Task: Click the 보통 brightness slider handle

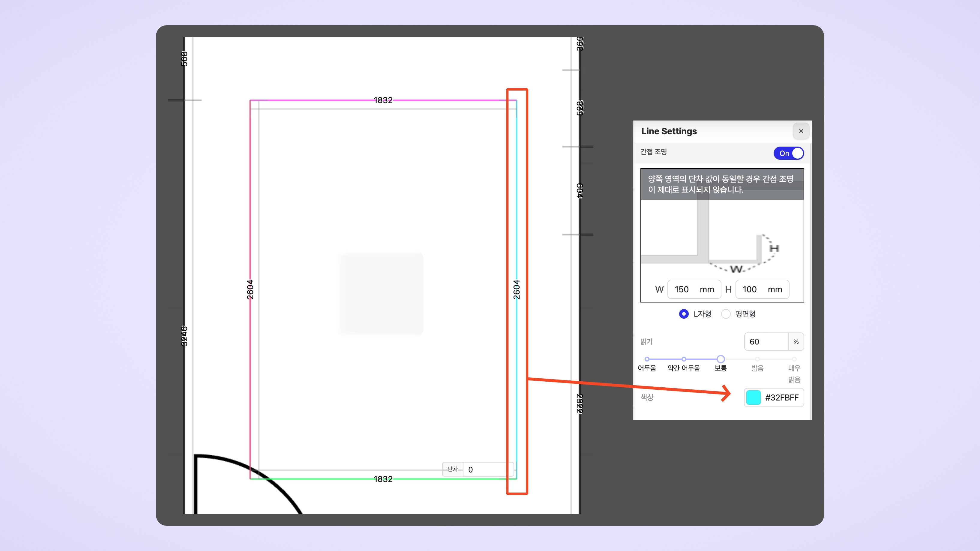Action: (721, 359)
